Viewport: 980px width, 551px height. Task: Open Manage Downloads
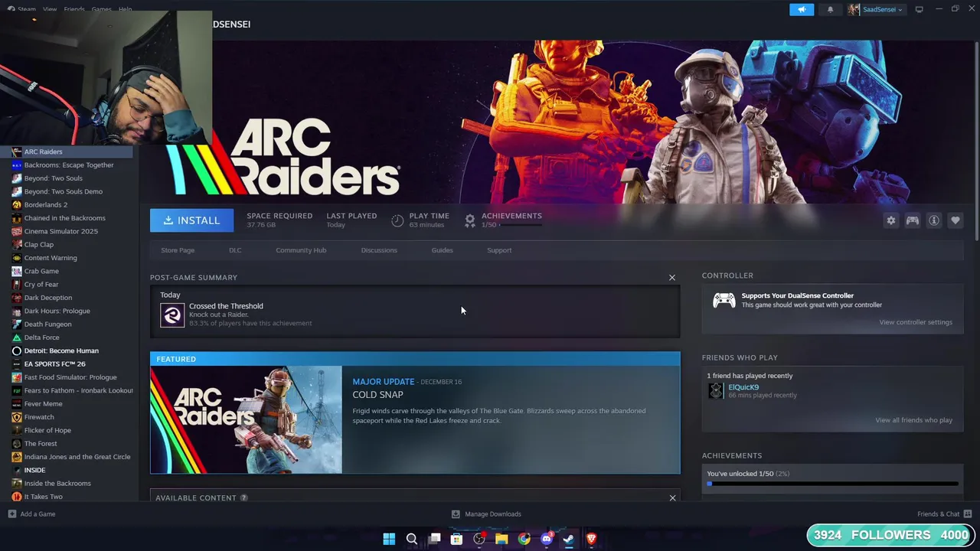pos(486,514)
